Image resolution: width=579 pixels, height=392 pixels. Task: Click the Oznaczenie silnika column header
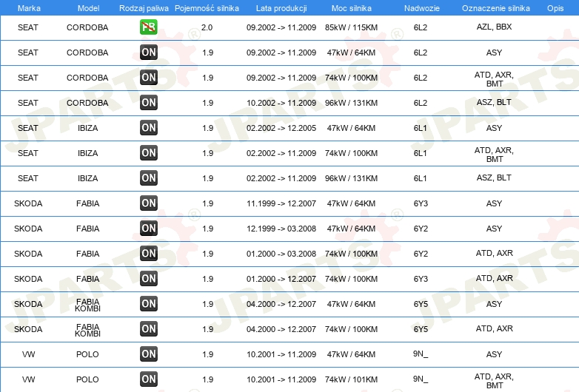pyautogui.click(x=496, y=8)
